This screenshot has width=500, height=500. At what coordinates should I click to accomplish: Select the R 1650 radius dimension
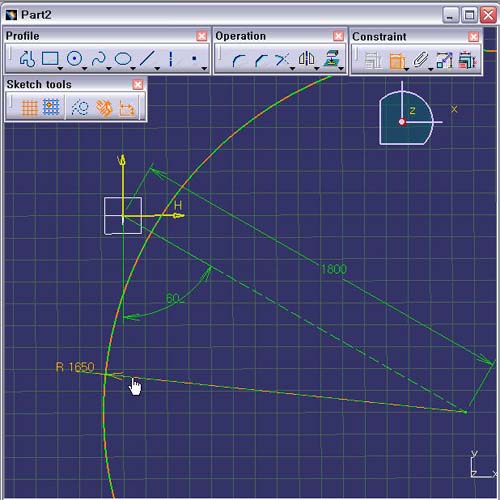coord(75,367)
